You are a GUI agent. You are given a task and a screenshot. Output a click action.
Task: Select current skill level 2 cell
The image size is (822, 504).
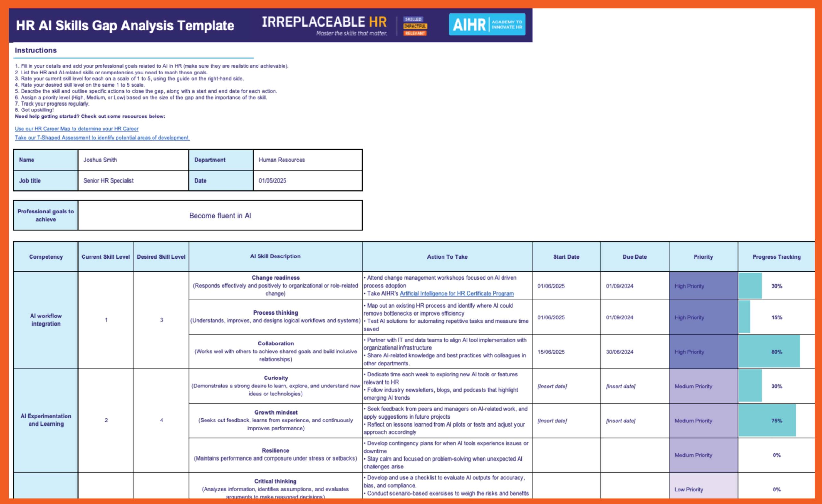(106, 420)
